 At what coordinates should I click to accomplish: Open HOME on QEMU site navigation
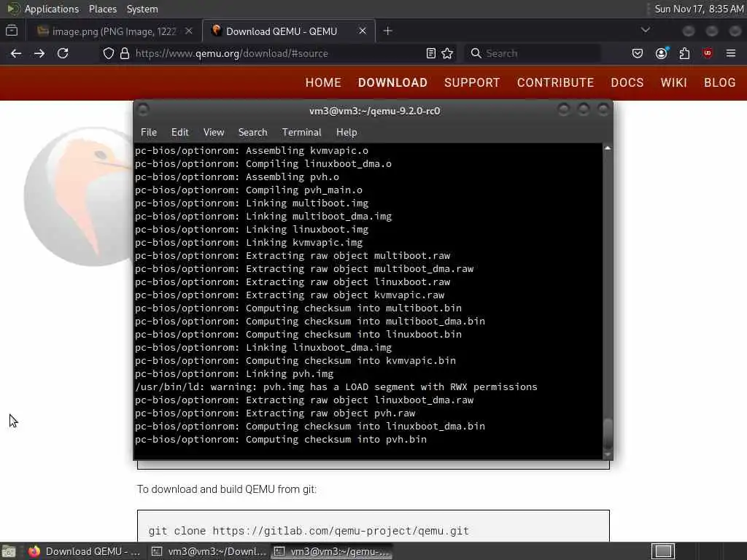click(323, 82)
